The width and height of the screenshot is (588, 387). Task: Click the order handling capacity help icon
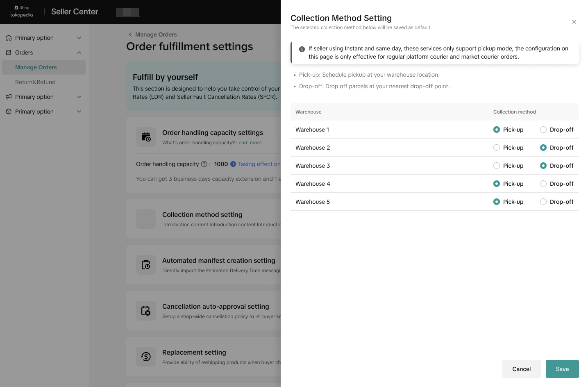click(x=204, y=164)
